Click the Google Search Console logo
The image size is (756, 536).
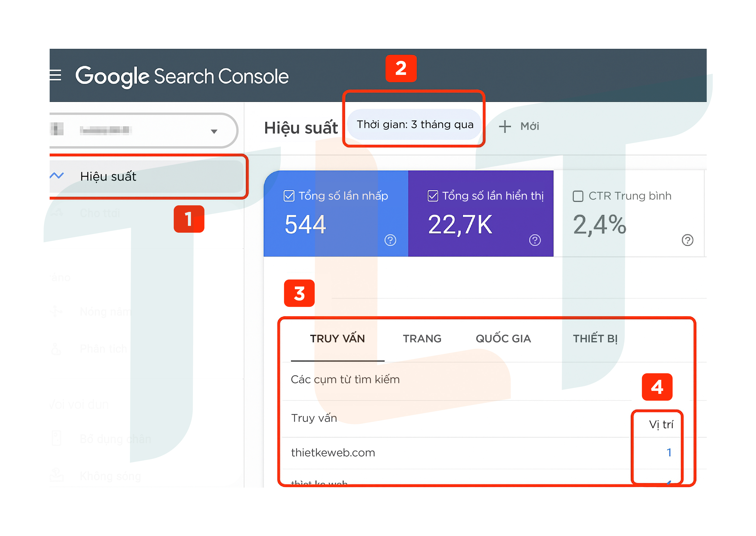click(x=182, y=76)
